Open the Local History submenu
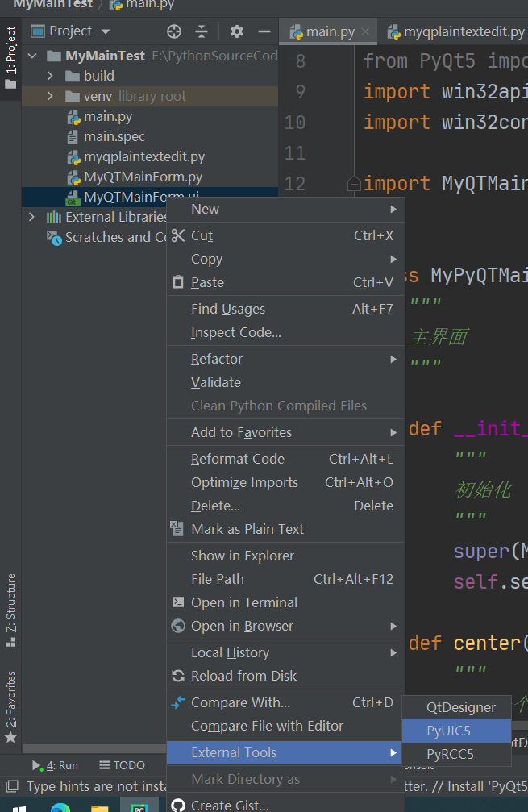 (285, 652)
